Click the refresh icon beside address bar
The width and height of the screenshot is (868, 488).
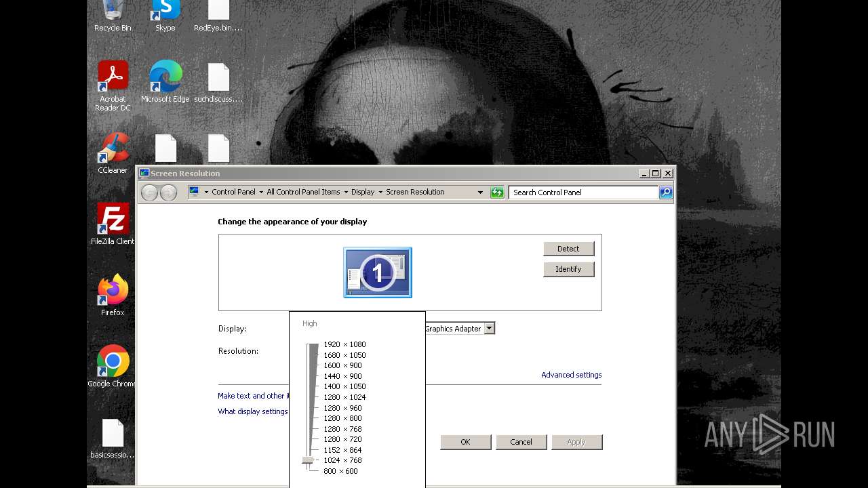[x=497, y=192]
